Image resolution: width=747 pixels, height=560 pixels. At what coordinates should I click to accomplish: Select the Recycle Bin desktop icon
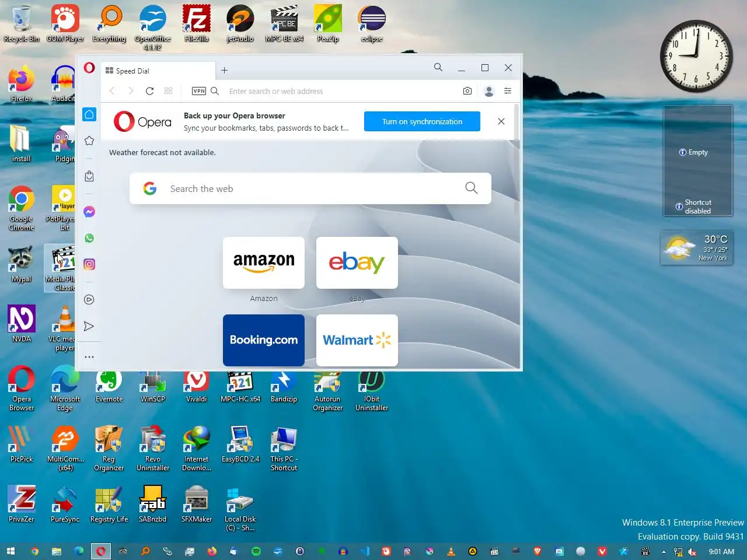(x=22, y=24)
